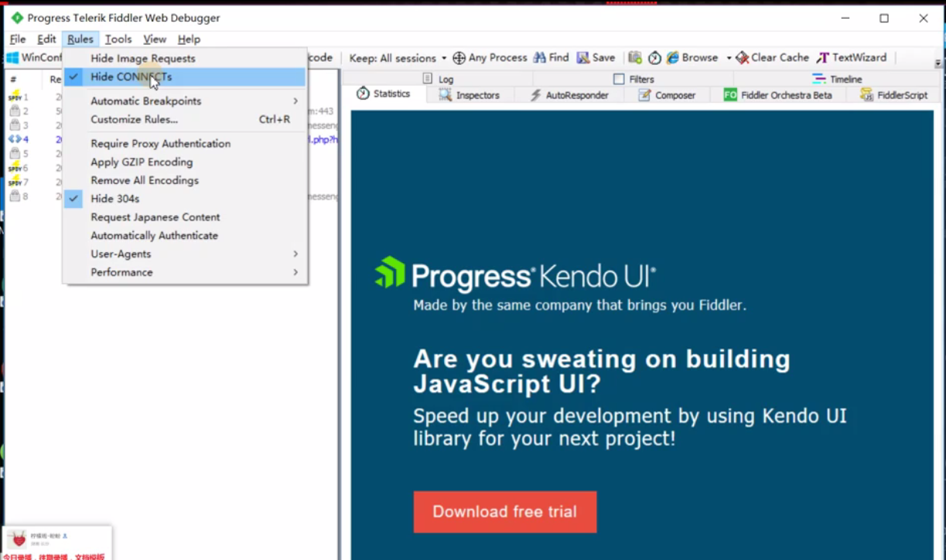This screenshot has width=946, height=560.
Task: Click the Statistics tab stopwatch icon
Action: pyautogui.click(x=363, y=94)
